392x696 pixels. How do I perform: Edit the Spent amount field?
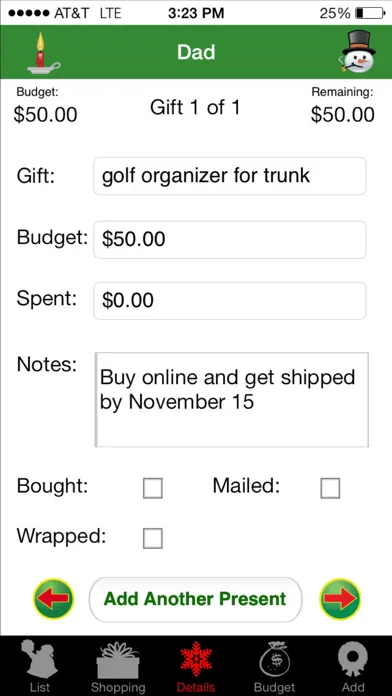pyautogui.click(x=230, y=301)
